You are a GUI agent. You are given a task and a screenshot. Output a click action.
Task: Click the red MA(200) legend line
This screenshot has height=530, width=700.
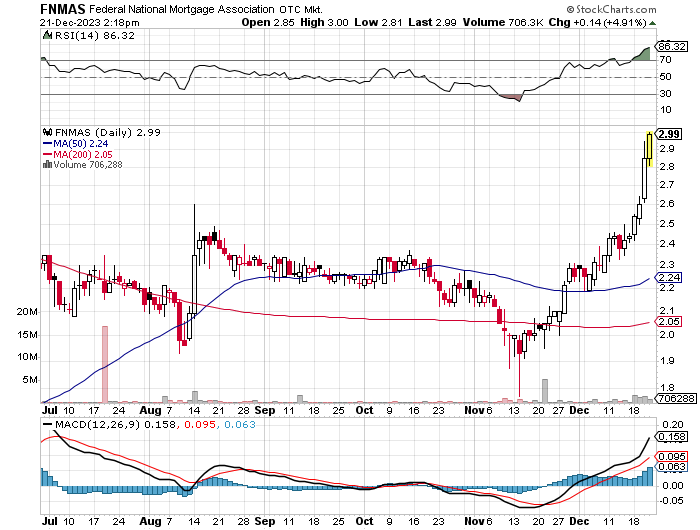pos(47,155)
